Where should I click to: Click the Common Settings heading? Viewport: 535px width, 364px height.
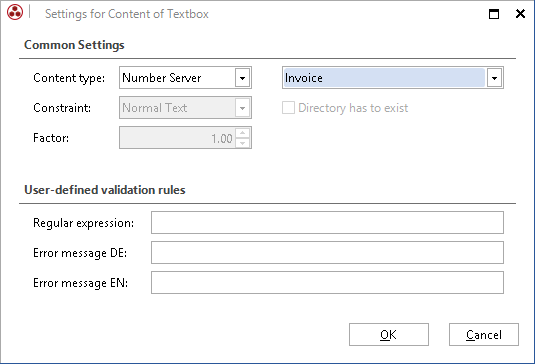pos(74,45)
